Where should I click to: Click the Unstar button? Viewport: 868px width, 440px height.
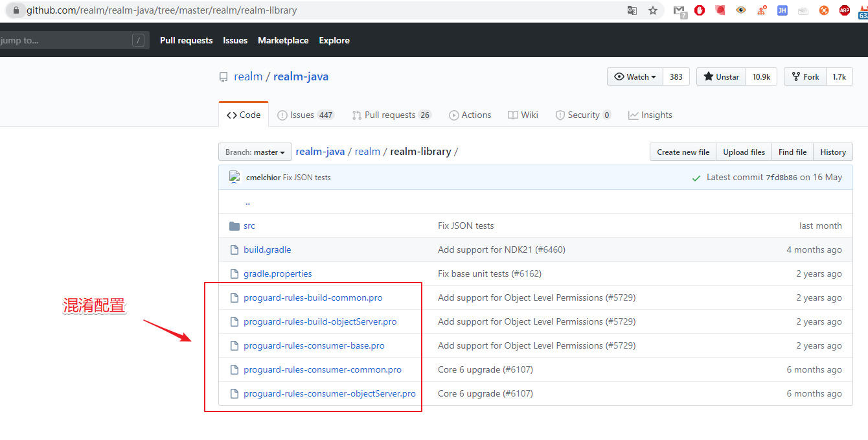click(x=721, y=76)
